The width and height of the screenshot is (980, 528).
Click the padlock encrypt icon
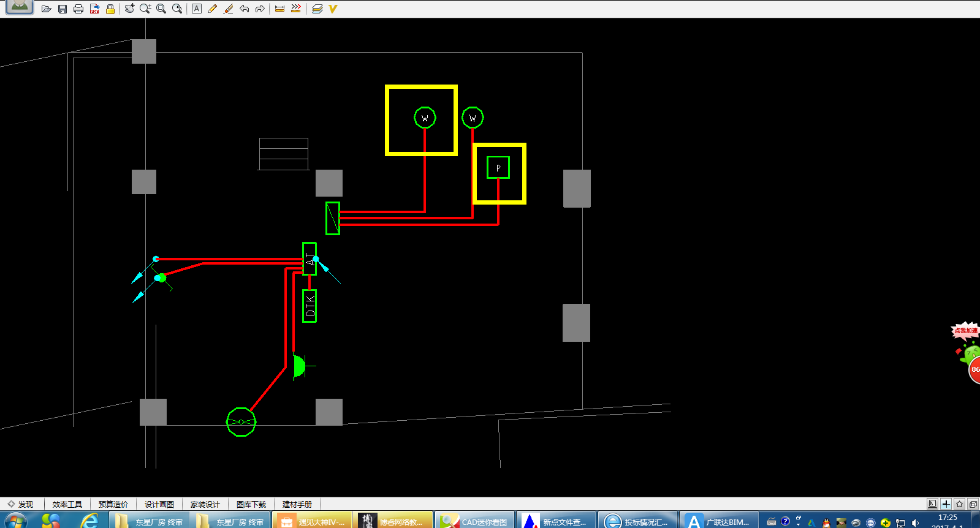coord(110,9)
